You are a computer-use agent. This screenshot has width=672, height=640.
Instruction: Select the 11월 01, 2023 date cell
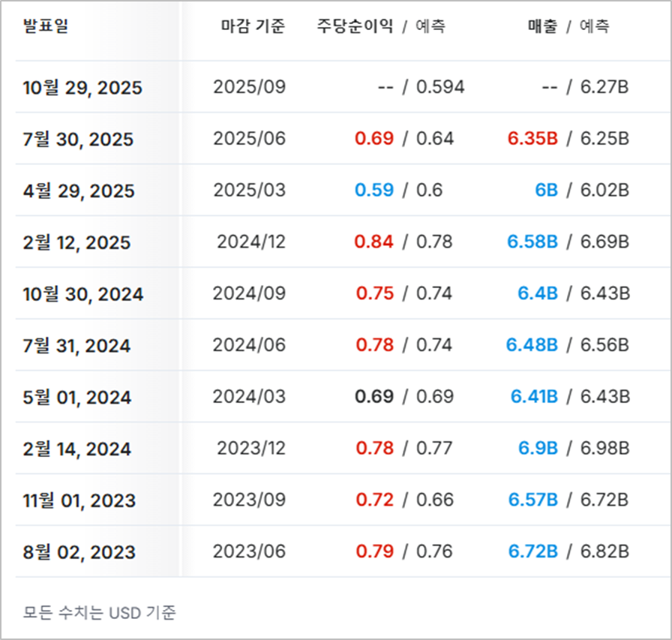(79, 500)
